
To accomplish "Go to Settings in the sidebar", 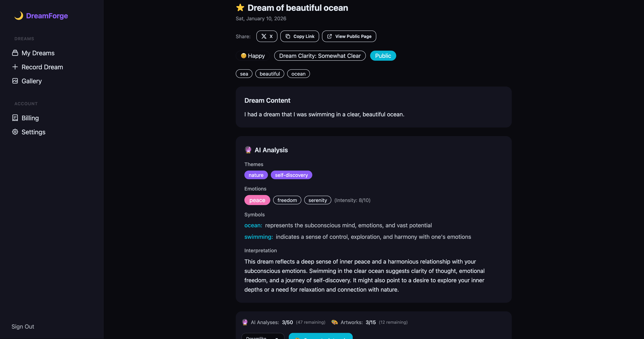I will coord(33,132).
